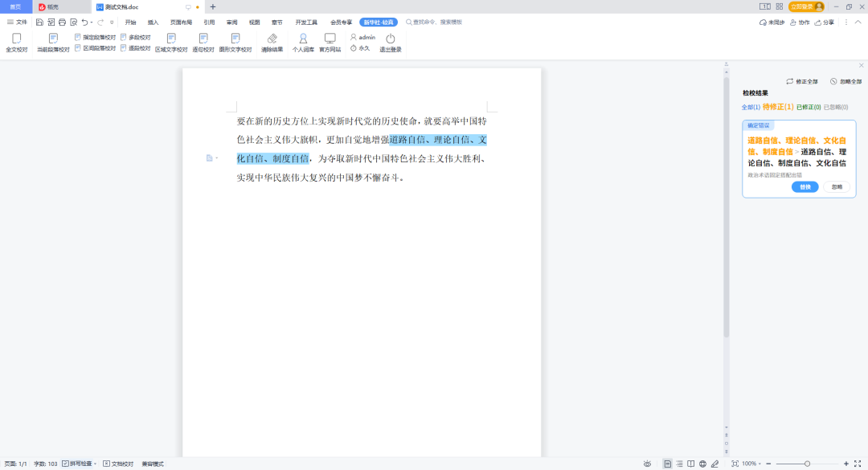Open 图形文字校对 graphic text proofreading
The image size is (868, 470).
pyautogui.click(x=235, y=43)
